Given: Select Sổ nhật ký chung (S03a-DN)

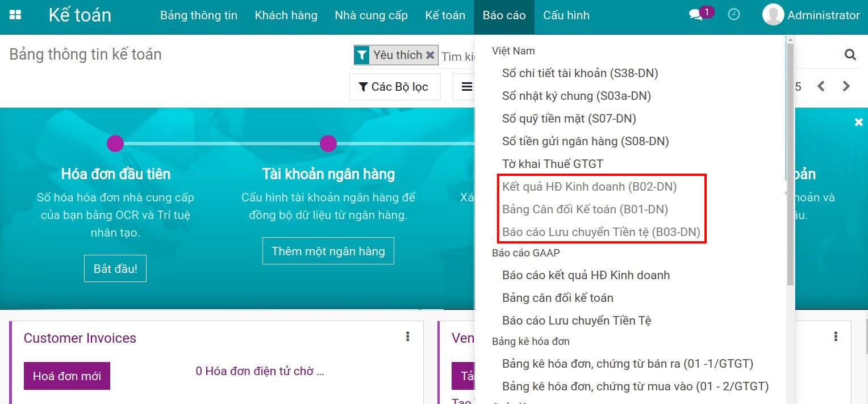Looking at the screenshot, I should tap(577, 96).
